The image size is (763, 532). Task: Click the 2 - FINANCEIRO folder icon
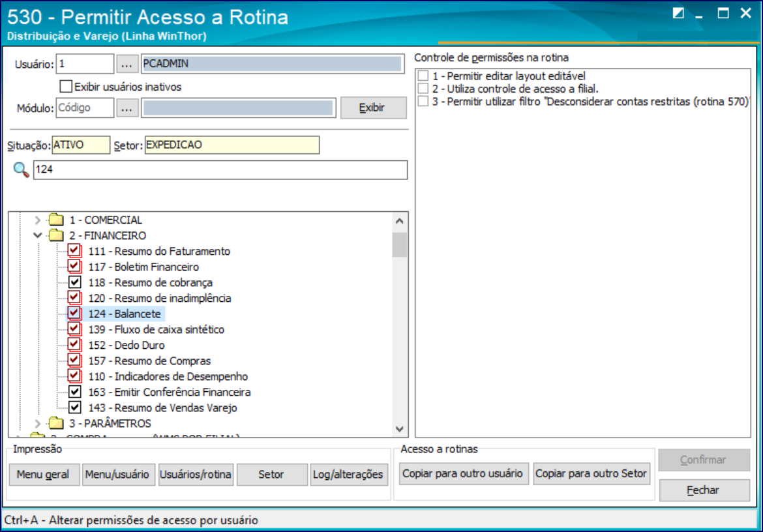[56, 235]
